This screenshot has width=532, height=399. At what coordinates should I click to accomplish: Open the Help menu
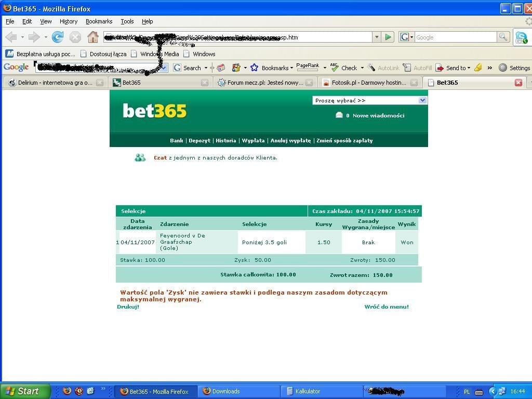[x=147, y=21]
